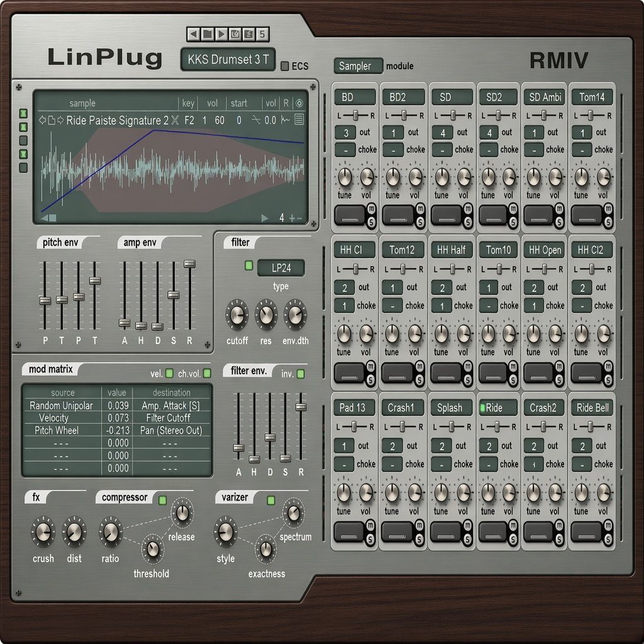This screenshot has height=644, width=644.
Task: Toggle the varizer enable LED
Action: coord(270,500)
